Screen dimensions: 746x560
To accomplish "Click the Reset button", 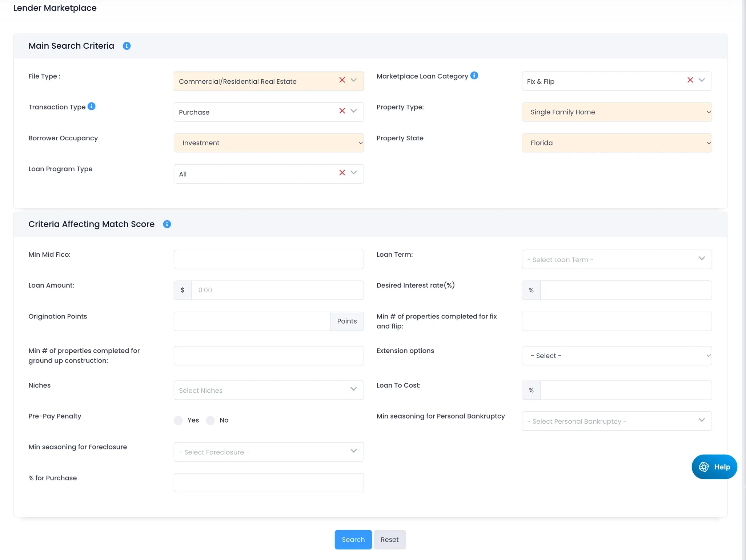I will [x=389, y=540].
